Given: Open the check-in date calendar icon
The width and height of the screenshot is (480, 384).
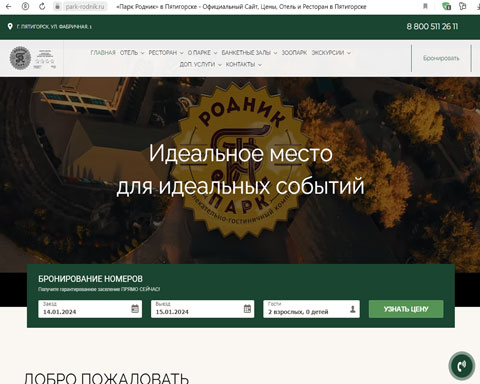Looking at the screenshot, I should (135, 309).
